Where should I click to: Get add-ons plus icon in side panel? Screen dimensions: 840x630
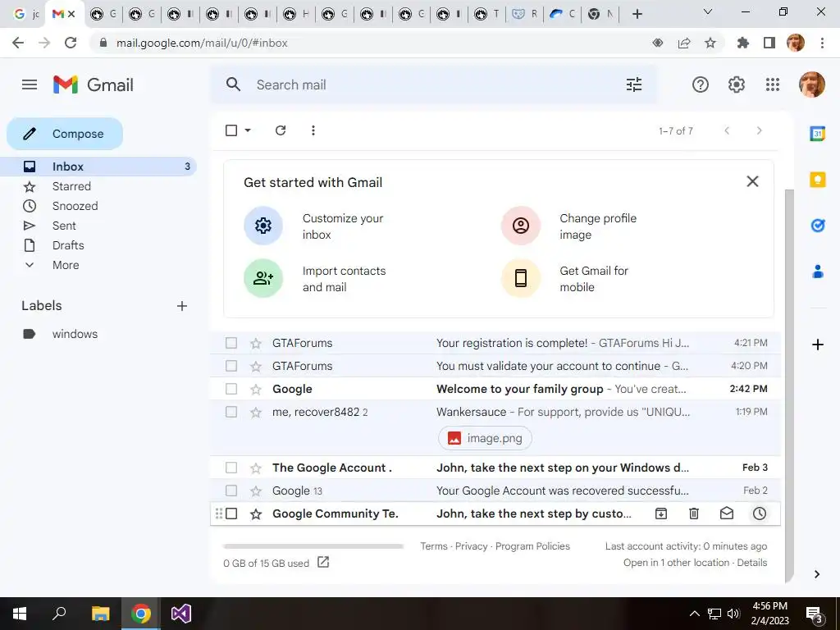(818, 345)
